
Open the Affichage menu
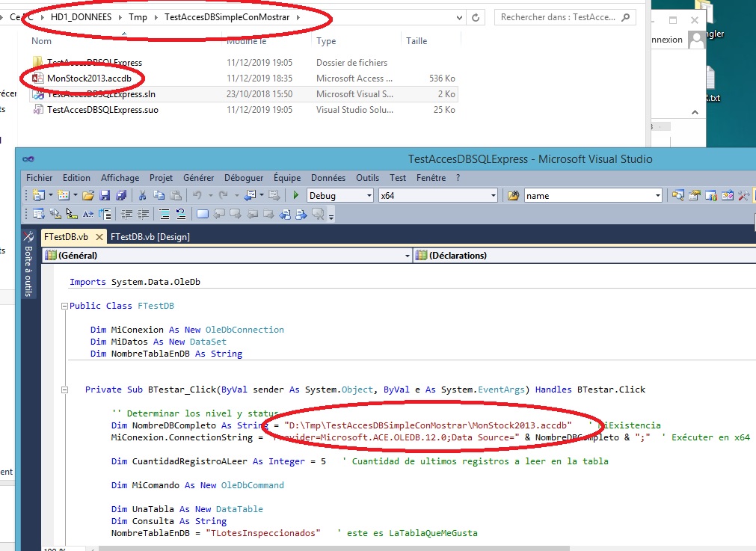pyautogui.click(x=120, y=178)
